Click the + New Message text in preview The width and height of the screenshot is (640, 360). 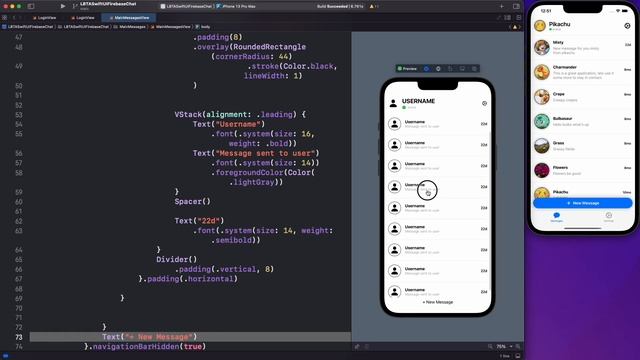coord(438,302)
